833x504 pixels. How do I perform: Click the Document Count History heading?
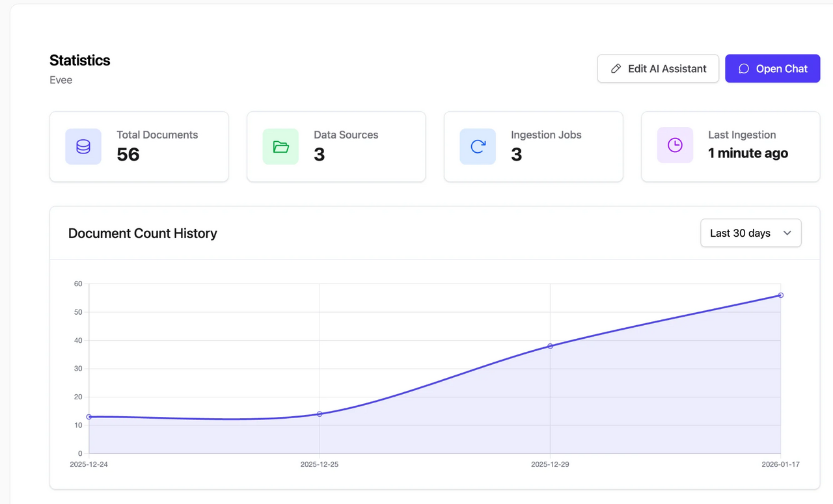point(143,233)
